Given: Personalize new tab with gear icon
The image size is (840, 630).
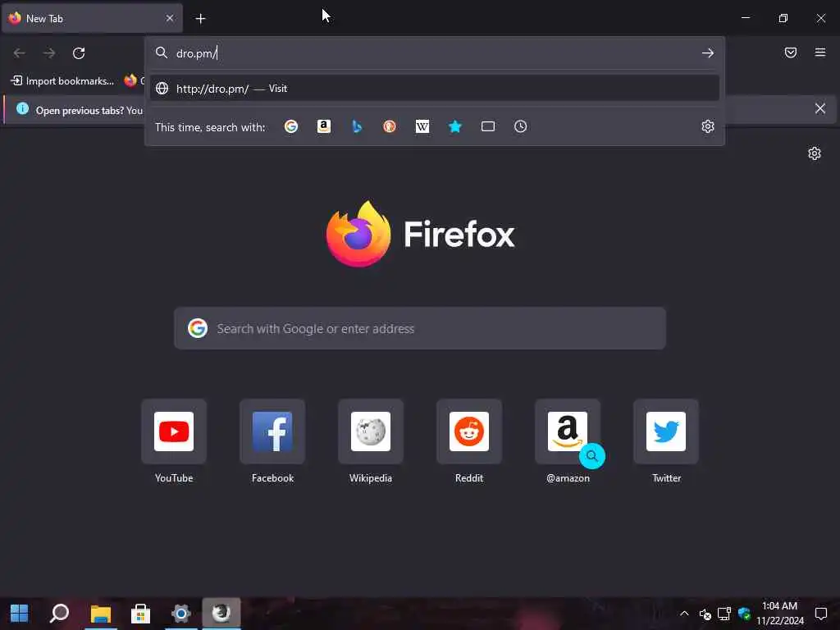Looking at the screenshot, I should coord(815,153).
